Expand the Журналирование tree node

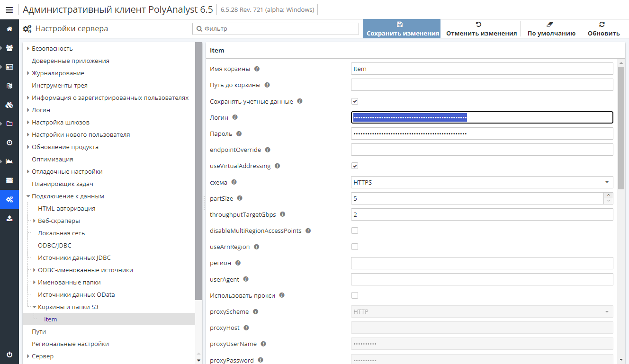coord(28,73)
